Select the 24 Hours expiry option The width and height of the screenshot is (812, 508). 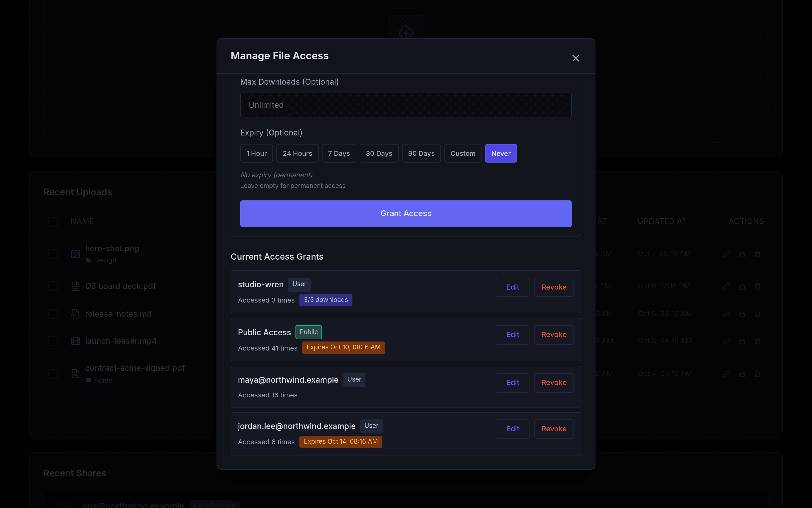(x=297, y=153)
